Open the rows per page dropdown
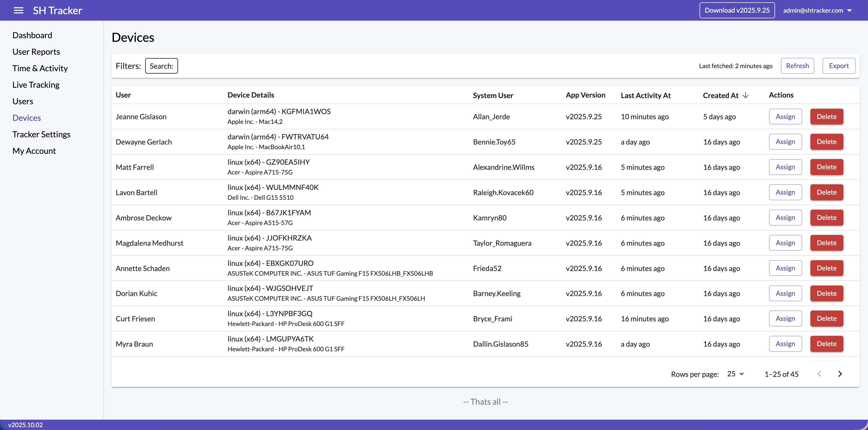Image resolution: width=868 pixels, height=430 pixels. [x=735, y=374]
